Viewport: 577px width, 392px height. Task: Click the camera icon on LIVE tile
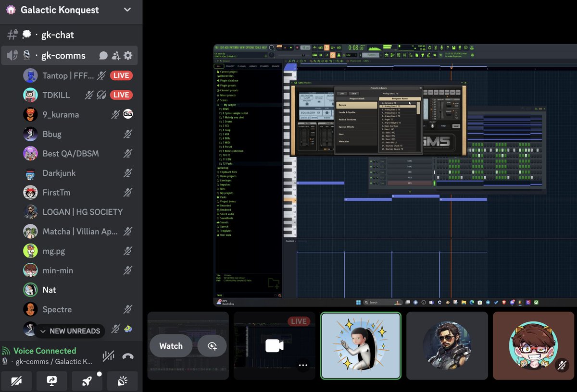pos(275,346)
